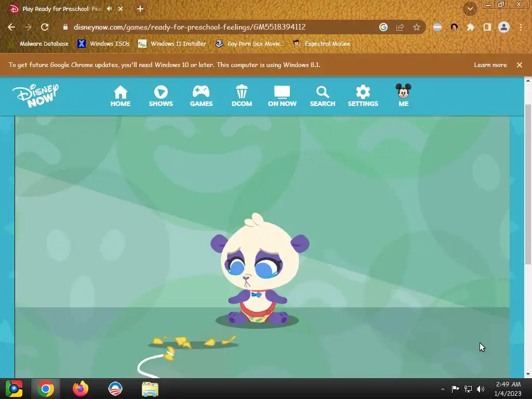Go back using browser back arrow
Image resolution: width=532 pixels, height=399 pixels.
pyautogui.click(x=11, y=27)
